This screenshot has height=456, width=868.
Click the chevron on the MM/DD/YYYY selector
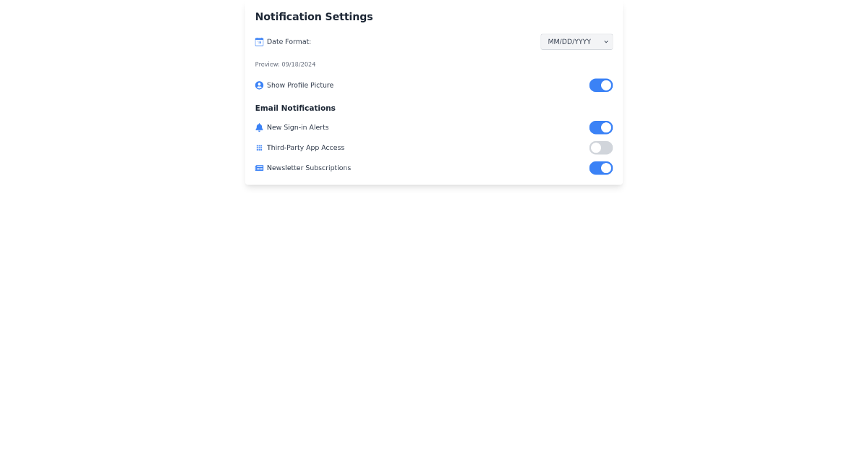[x=605, y=41]
